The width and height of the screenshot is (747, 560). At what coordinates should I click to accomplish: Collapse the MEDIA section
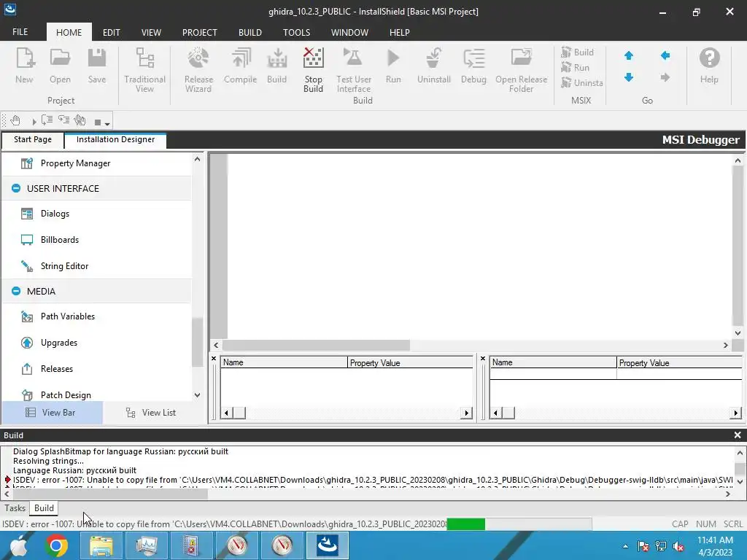[16, 292]
